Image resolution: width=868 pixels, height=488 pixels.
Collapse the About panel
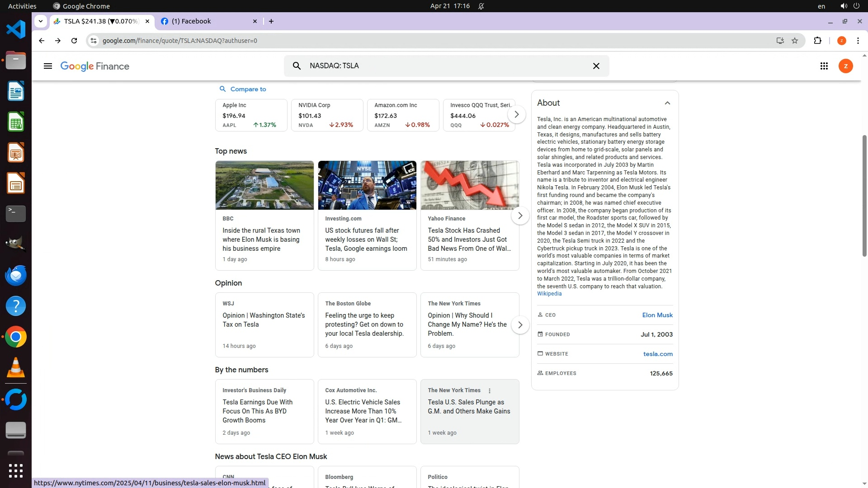[667, 103]
